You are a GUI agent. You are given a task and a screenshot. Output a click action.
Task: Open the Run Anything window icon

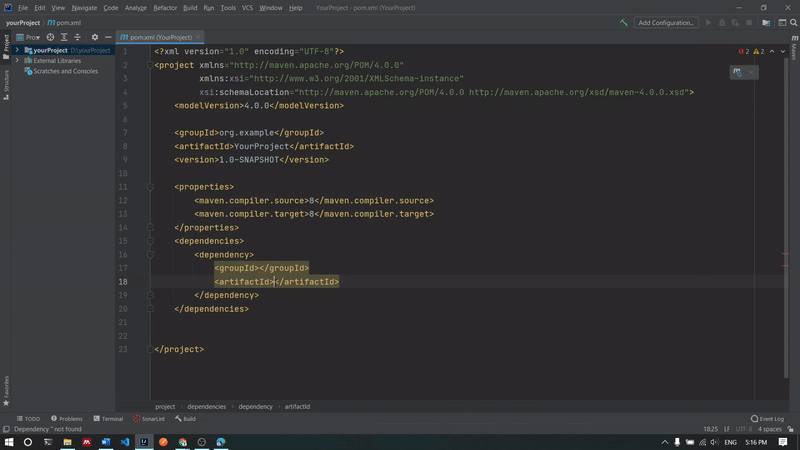point(782,22)
